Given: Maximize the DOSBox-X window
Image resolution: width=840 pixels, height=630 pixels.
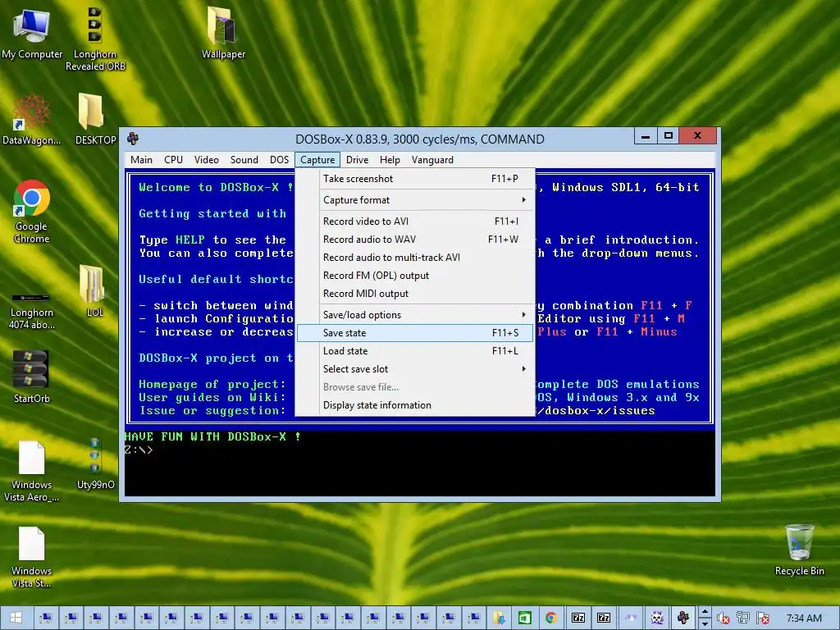Looking at the screenshot, I should (x=668, y=136).
